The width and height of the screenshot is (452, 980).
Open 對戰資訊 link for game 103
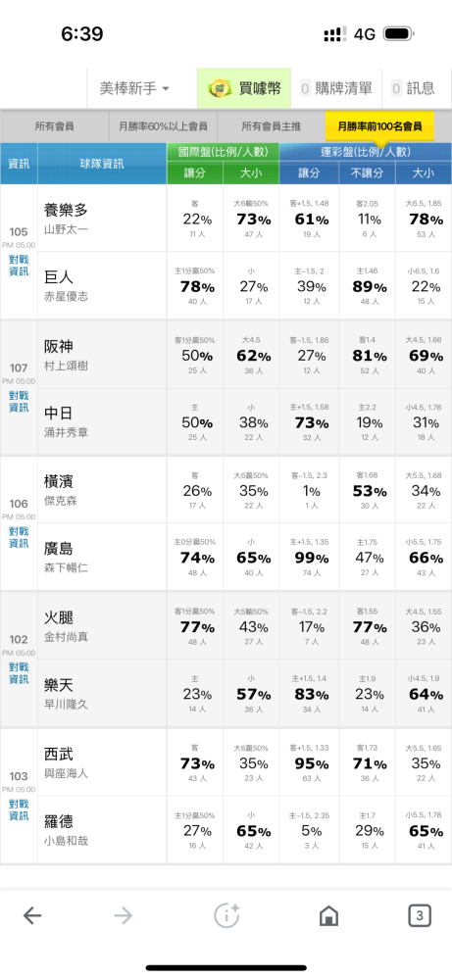(19, 809)
